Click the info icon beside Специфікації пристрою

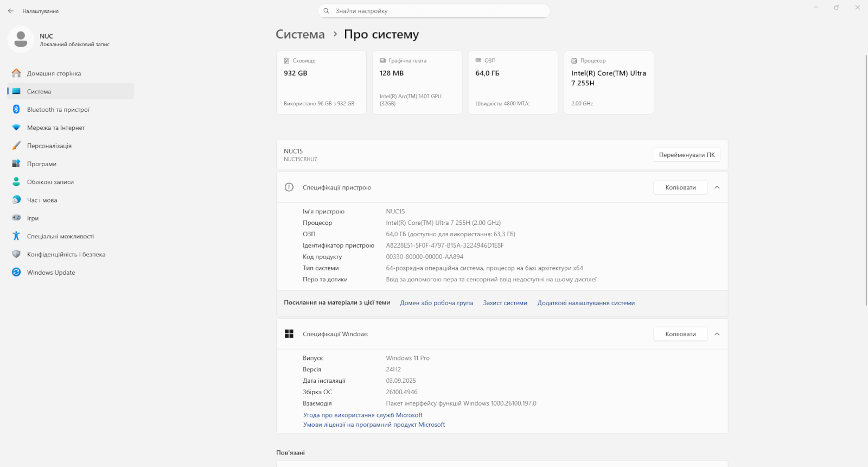click(x=289, y=187)
